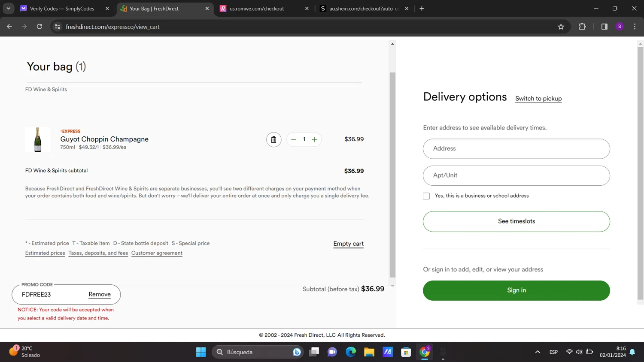
Task: Open the Windows Start menu
Action: 201,352
